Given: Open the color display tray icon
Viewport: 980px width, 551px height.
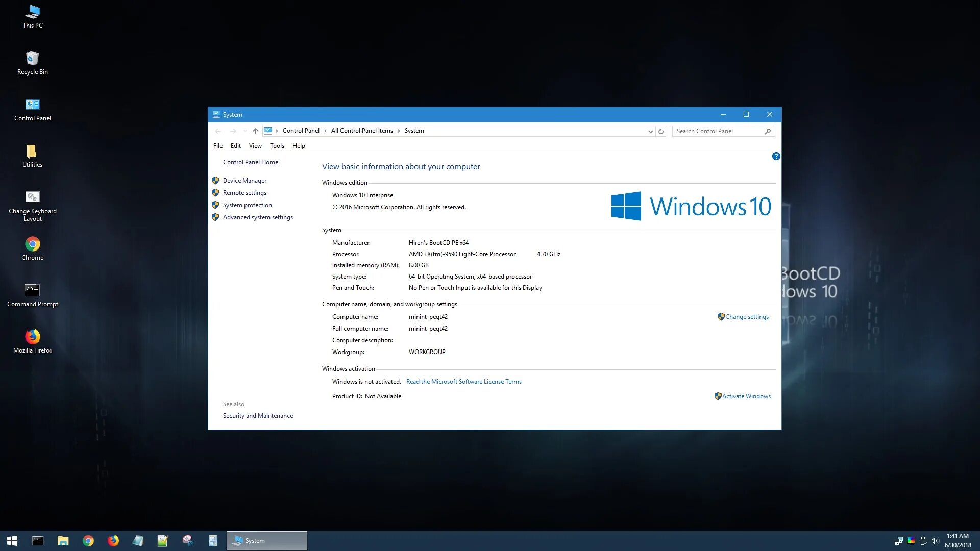Looking at the screenshot, I should click(911, 541).
